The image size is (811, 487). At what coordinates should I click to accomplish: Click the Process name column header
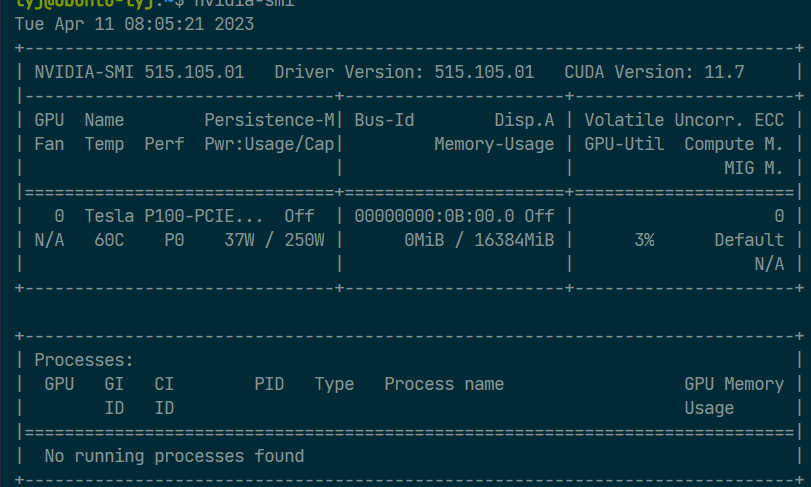coord(444,384)
